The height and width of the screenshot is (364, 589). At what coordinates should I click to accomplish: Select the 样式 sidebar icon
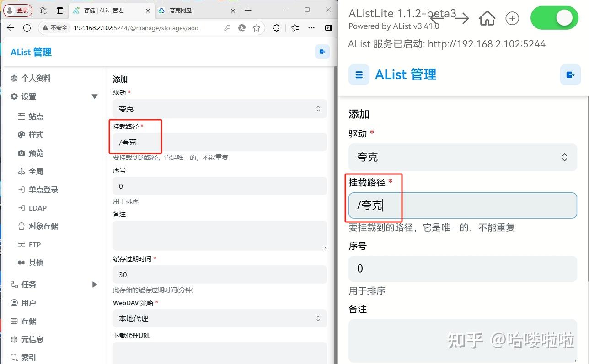pos(31,135)
